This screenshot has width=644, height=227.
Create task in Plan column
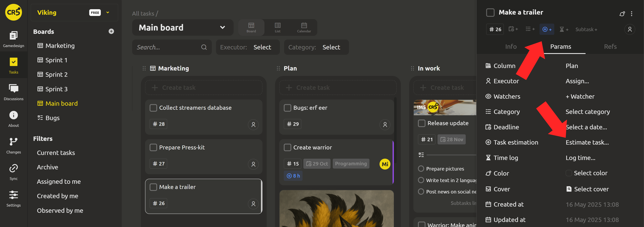338,88
